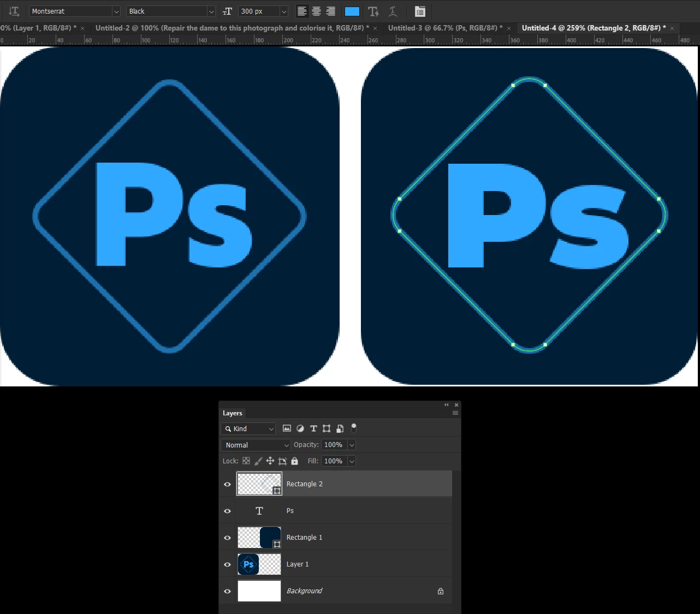Switch to the Untitled-2 document tab
The image size is (700, 614).
coord(232,28)
